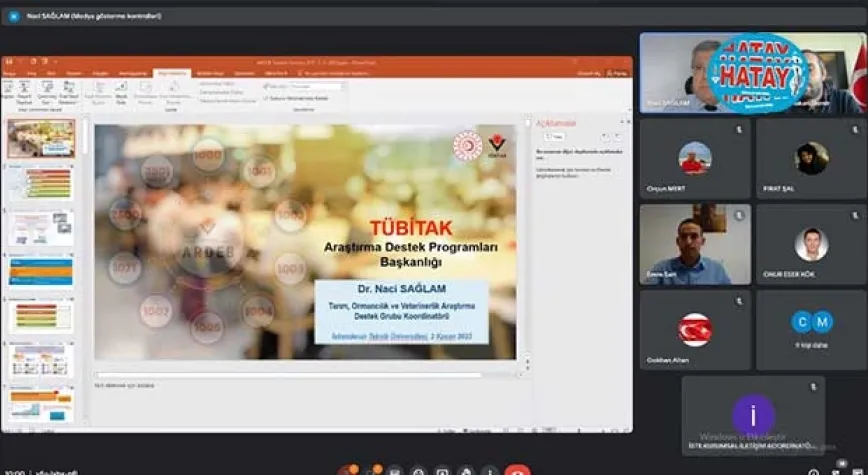Click the Yeni button in Açıklamalar pane
The image size is (868, 475).
point(554,136)
